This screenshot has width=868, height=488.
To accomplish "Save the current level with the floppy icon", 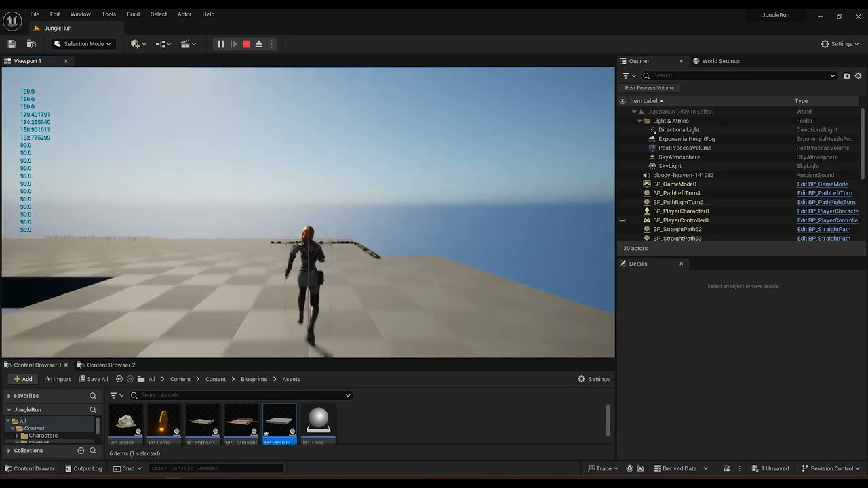I will click(x=12, y=44).
